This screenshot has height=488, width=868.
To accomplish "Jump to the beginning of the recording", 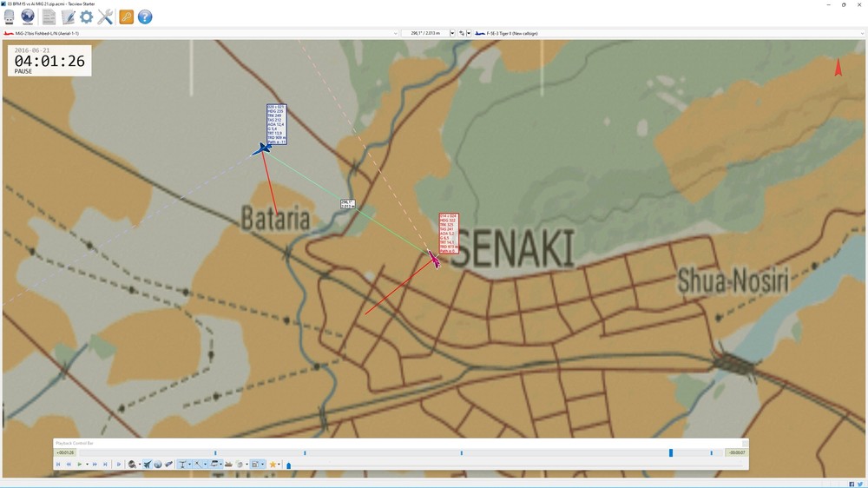I will click(x=58, y=465).
